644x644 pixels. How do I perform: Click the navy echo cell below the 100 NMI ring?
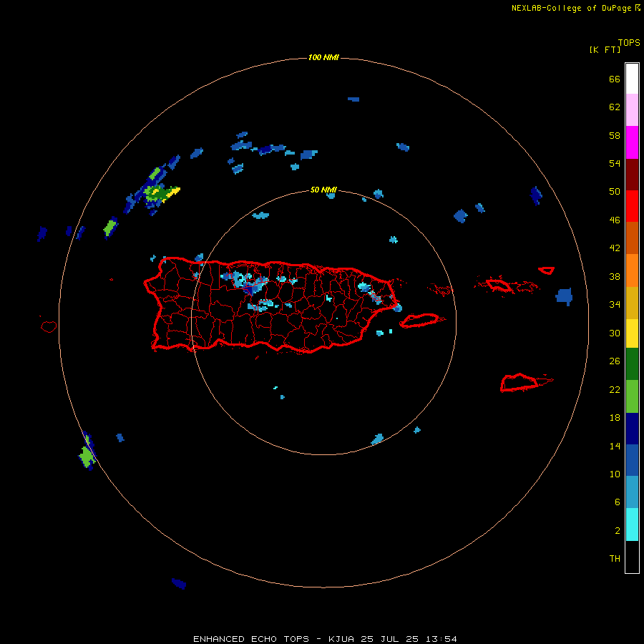coord(179,583)
